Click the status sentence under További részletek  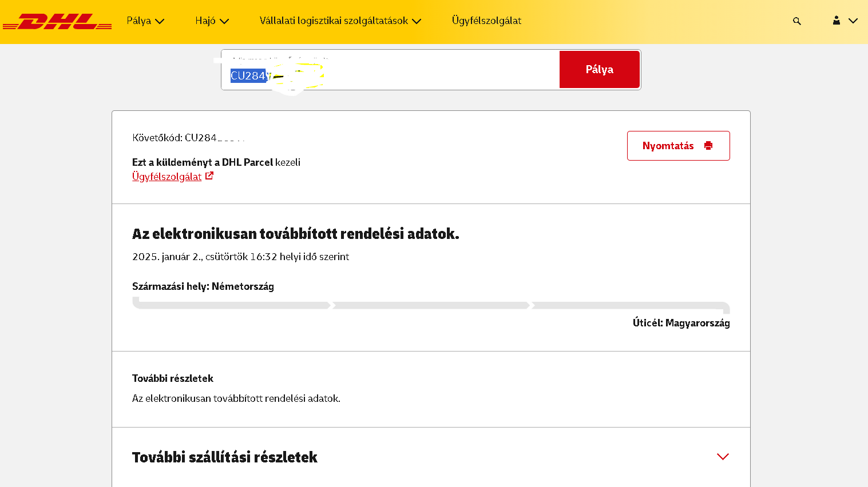pyautogui.click(x=236, y=398)
